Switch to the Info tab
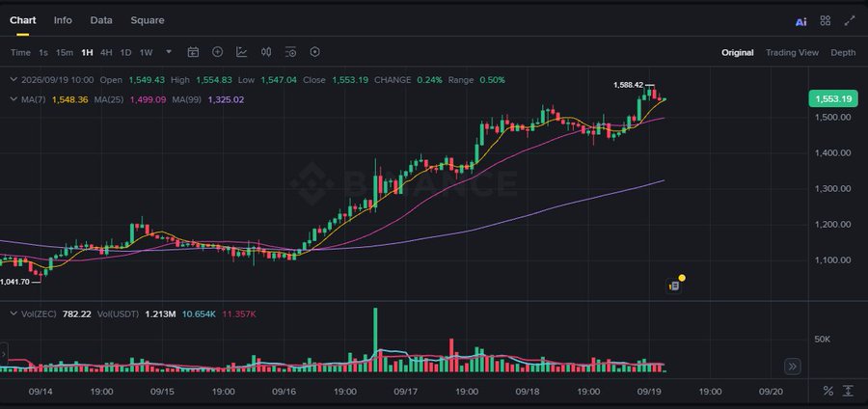868x409 pixels. 63,20
